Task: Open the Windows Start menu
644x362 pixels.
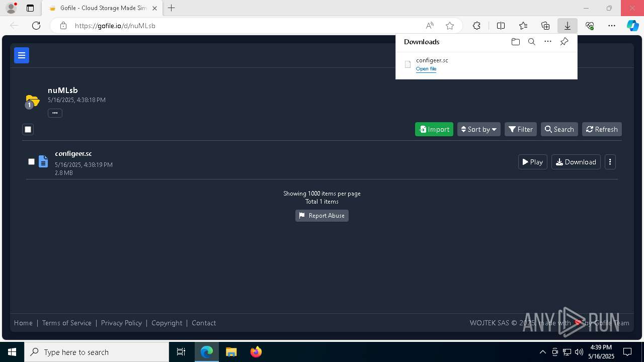Action: point(12,352)
